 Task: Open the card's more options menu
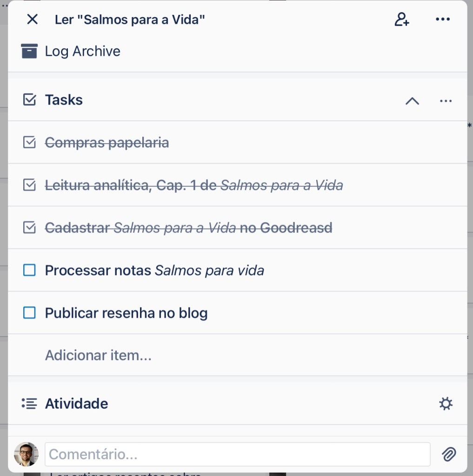[442, 20]
